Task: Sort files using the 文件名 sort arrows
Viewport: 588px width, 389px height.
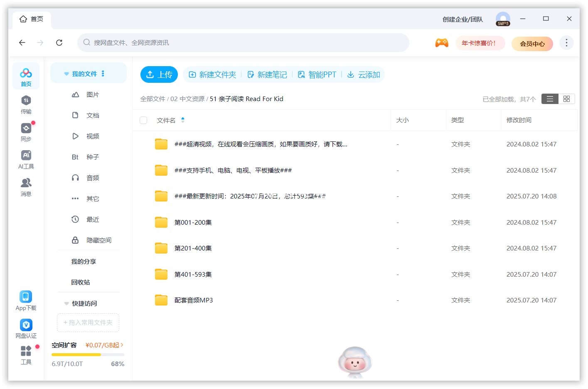Action: (182, 120)
